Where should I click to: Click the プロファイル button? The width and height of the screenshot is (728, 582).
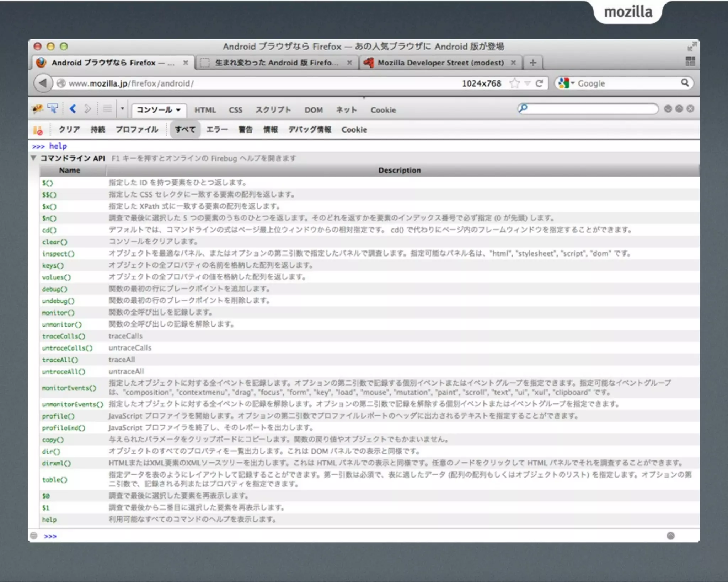(137, 130)
